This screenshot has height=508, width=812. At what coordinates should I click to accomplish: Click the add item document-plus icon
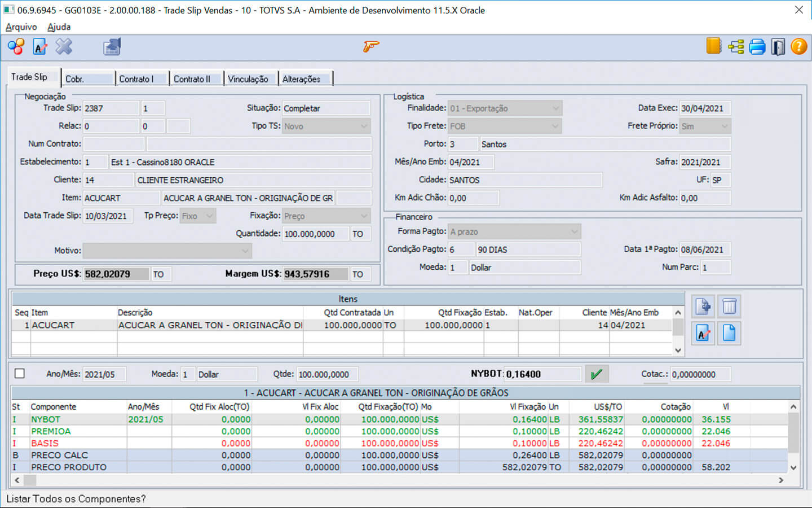[703, 306]
